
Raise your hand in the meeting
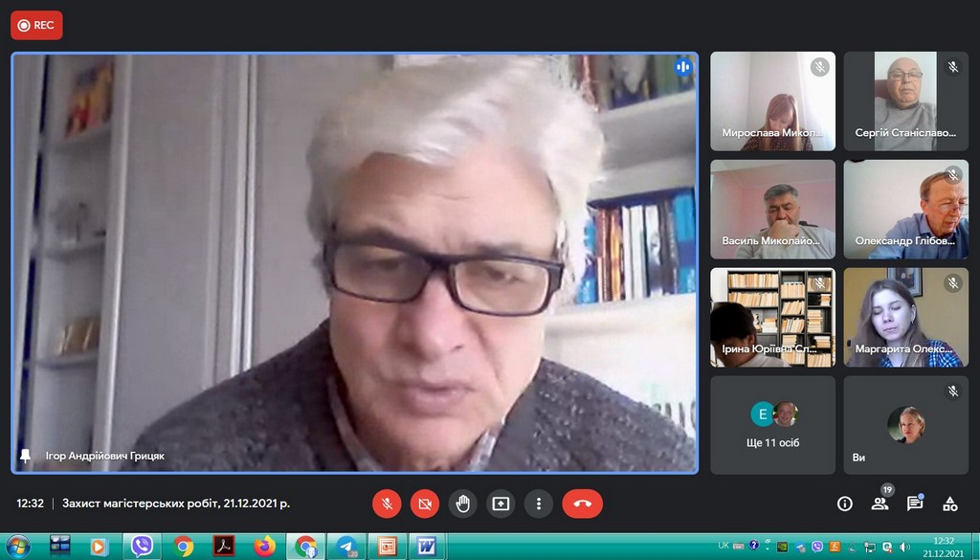click(x=462, y=503)
